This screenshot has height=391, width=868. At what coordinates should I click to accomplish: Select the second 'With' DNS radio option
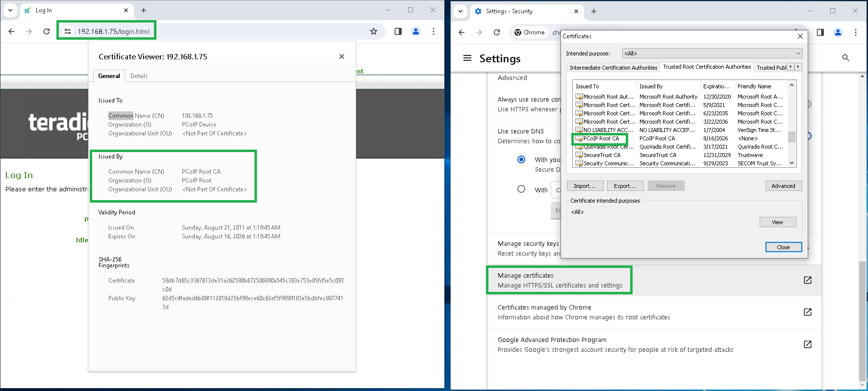coord(521,189)
